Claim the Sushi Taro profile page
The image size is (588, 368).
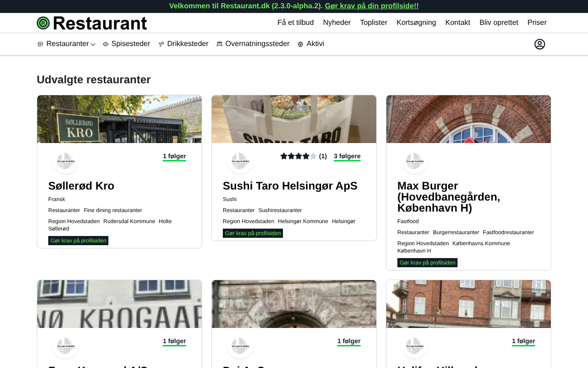(253, 233)
